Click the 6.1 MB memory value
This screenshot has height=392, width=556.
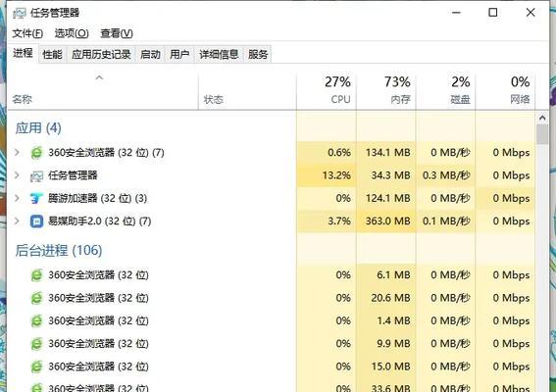click(x=393, y=275)
